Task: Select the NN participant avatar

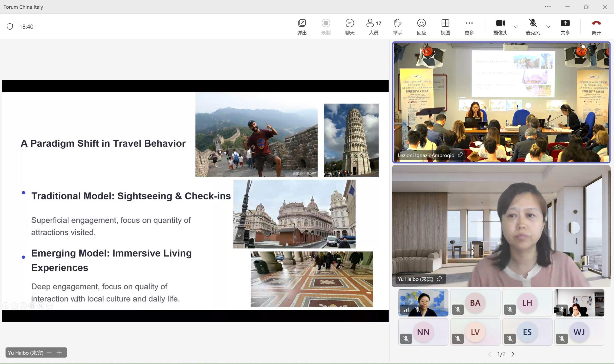Action: [423, 332]
